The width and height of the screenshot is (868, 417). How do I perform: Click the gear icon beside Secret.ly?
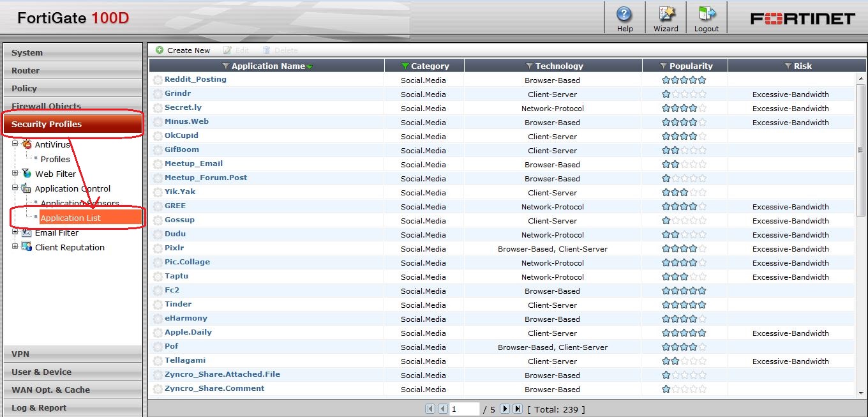pos(158,108)
